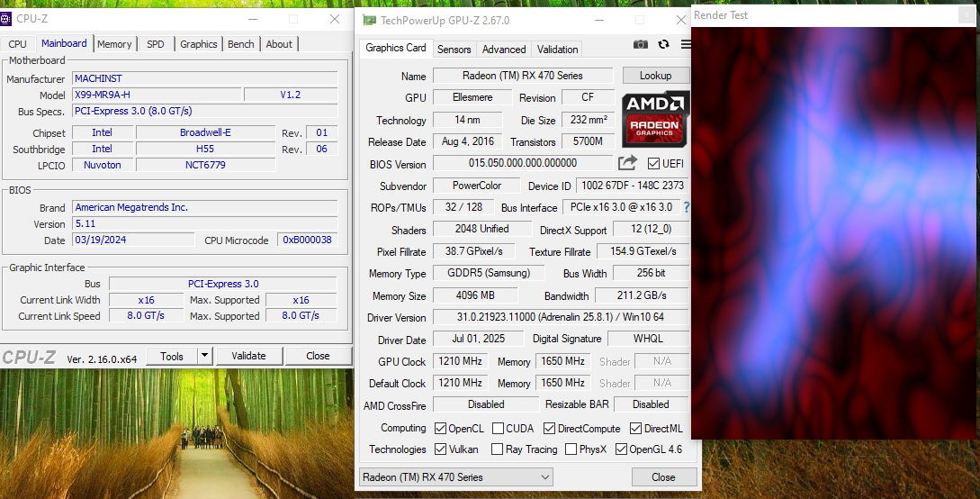The height and width of the screenshot is (499, 980).
Task: Click the WHQL digital signature value
Action: 648,339
